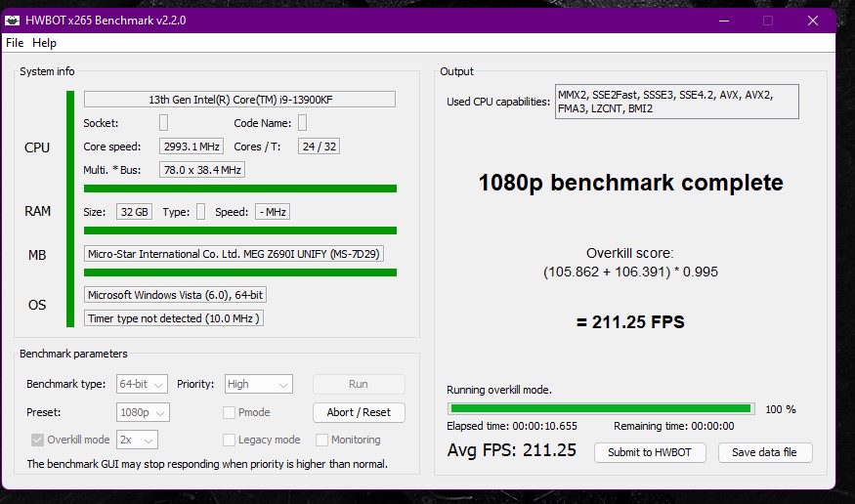Click the CPU name field i9-13900KF
Screen dimensions: 855x504
tap(239, 100)
